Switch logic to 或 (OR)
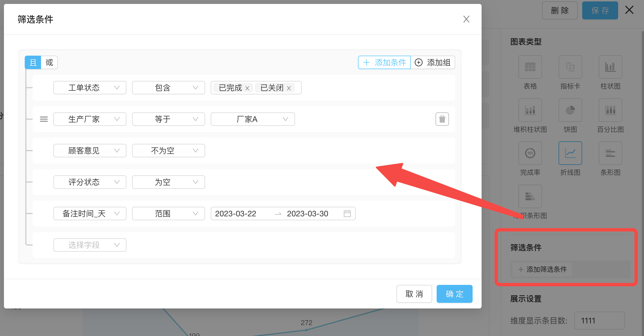Viewport: 644px width, 336px height. tap(49, 62)
